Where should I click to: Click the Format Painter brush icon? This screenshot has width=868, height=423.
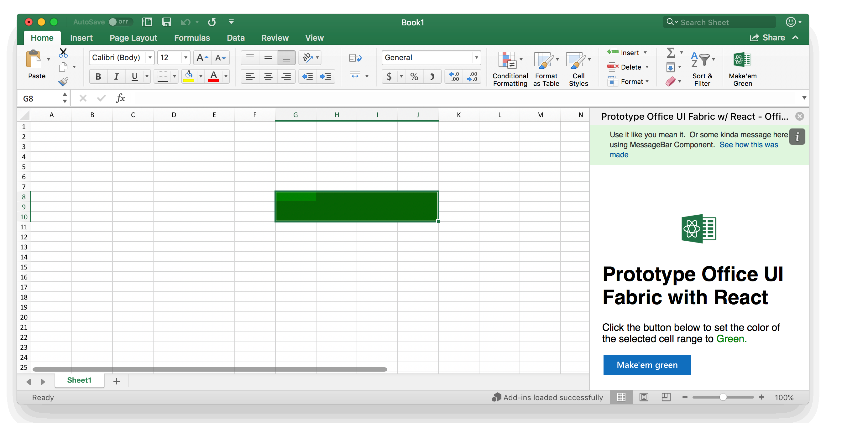(x=63, y=81)
